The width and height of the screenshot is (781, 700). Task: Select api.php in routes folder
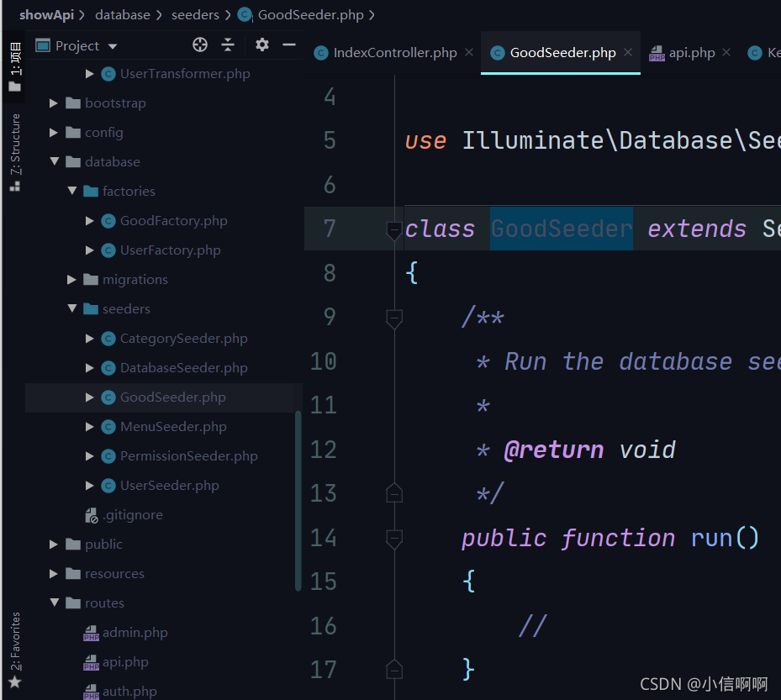[x=125, y=661]
